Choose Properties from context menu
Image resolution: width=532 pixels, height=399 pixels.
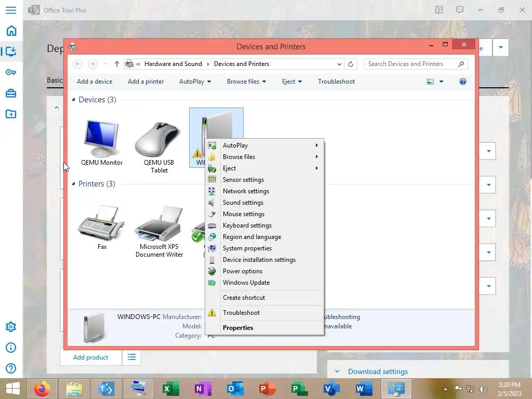(x=264, y=328)
